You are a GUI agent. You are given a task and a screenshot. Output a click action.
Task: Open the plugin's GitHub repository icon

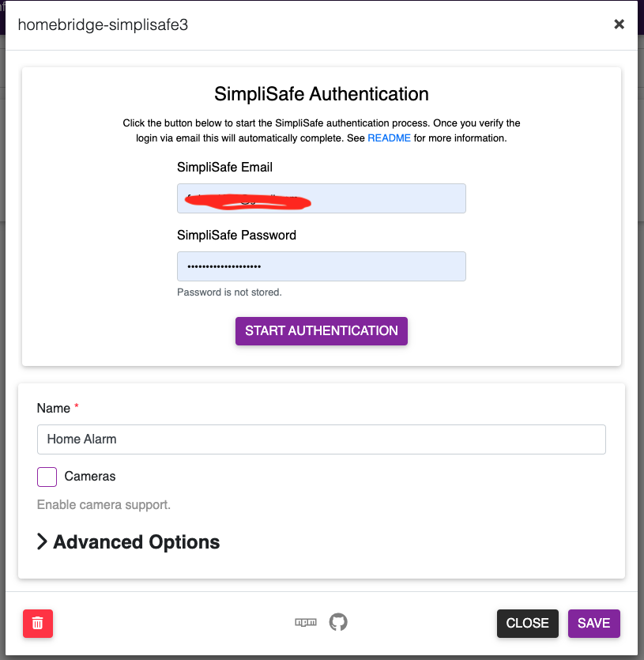pos(338,622)
